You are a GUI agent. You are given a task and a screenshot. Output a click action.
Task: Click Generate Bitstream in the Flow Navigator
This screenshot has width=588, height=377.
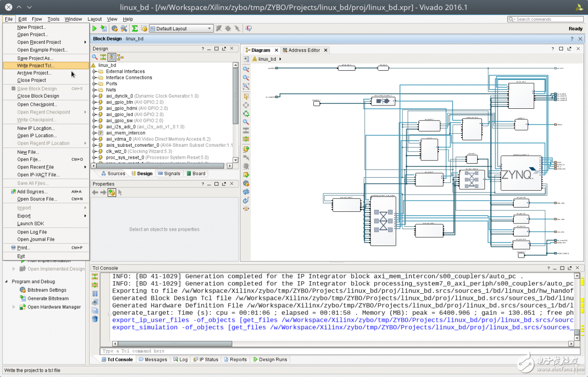coord(48,299)
